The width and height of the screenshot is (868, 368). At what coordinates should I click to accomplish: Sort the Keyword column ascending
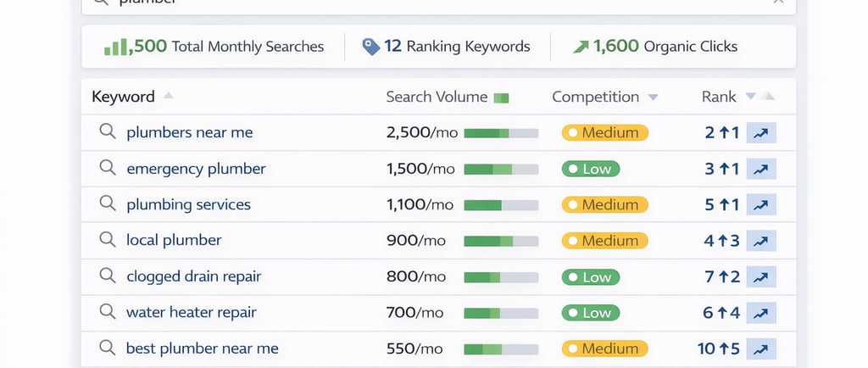168,97
